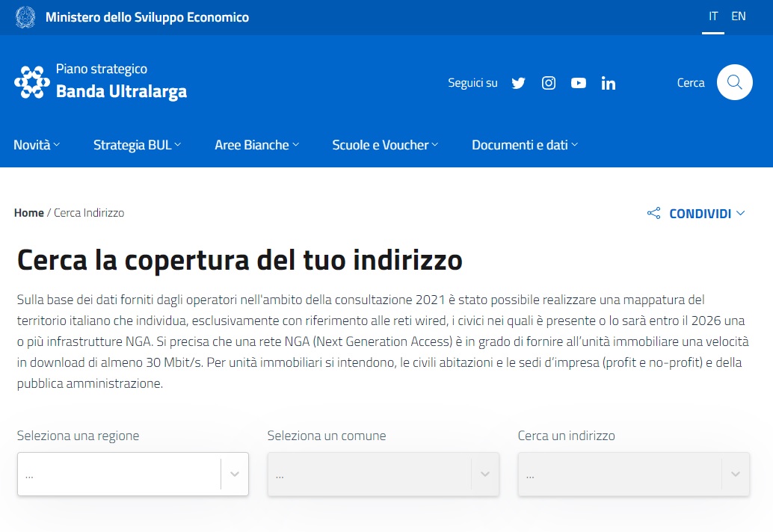Expand the Documenti e dati menu

pos(524,145)
